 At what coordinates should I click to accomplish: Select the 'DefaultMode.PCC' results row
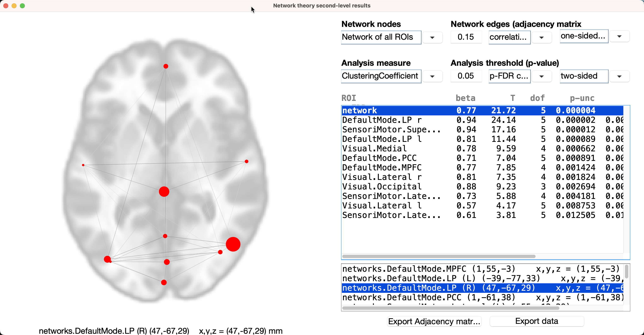(x=483, y=158)
